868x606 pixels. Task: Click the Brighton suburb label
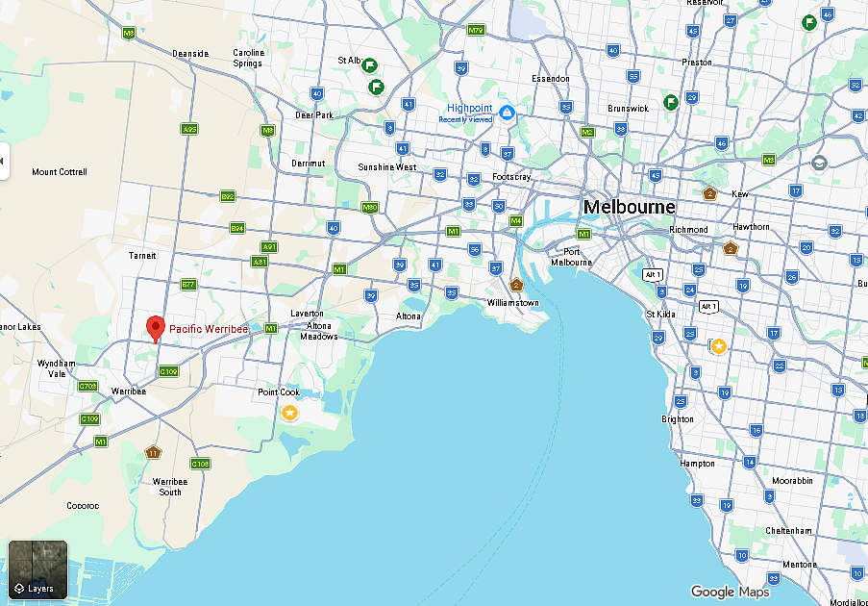(x=678, y=418)
